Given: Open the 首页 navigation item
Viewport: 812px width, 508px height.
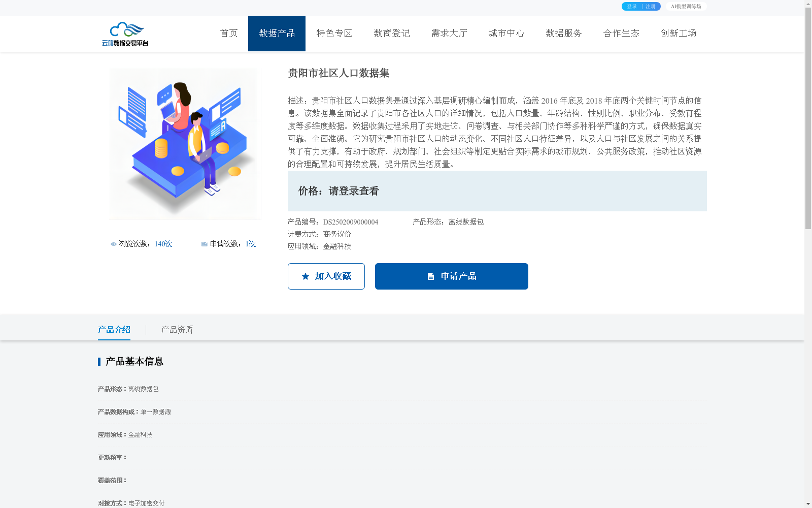Looking at the screenshot, I should 229,34.
